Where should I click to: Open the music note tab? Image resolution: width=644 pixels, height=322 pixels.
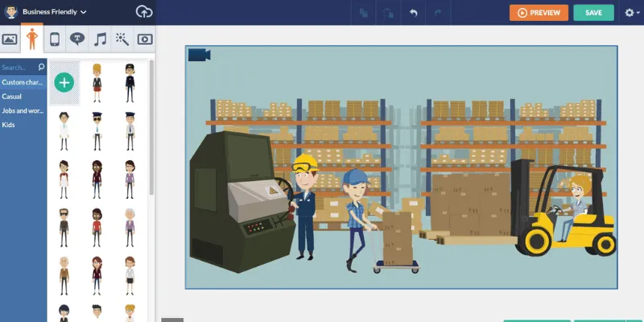[100, 39]
